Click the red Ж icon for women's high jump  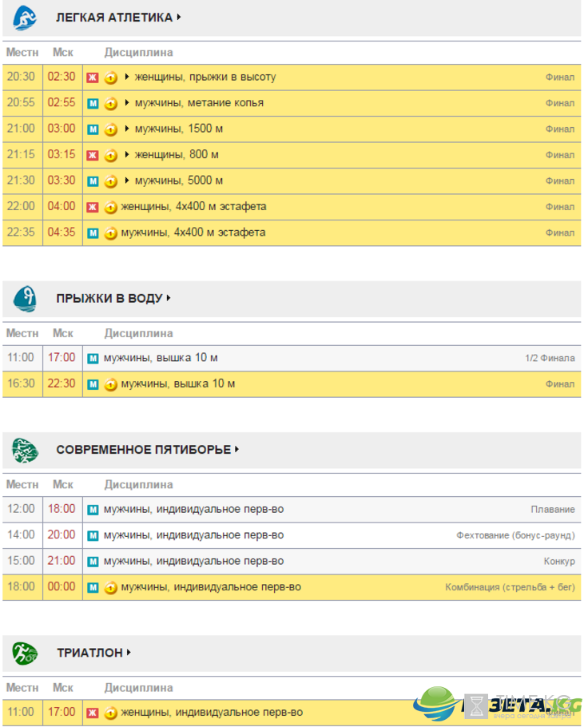click(x=93, y=77)
